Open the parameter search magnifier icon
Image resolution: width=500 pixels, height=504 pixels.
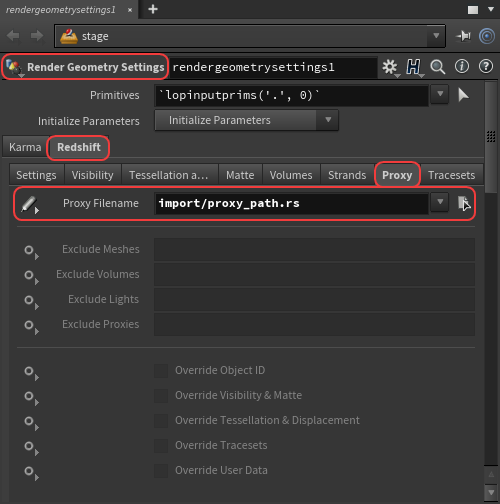tap(437, 67)
